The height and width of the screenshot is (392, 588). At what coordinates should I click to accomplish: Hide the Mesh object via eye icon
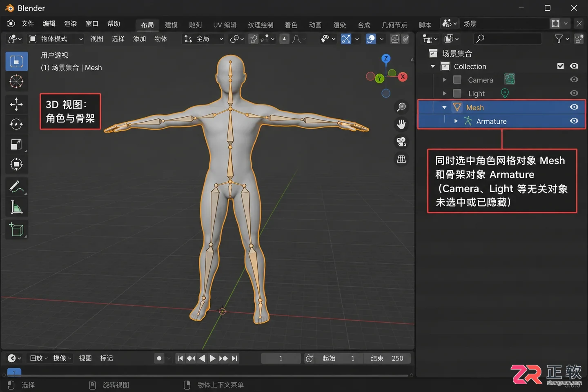[x=574, y=107]
